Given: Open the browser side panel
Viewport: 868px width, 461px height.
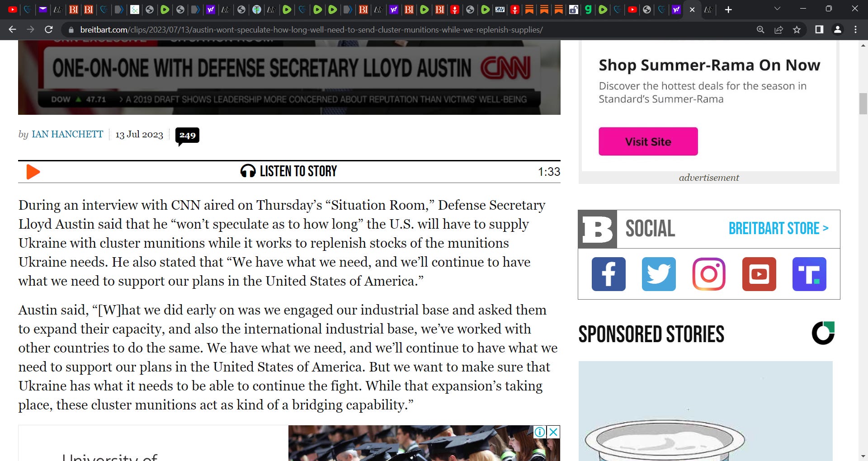Looking at the screenshot, I should click(819, 30).
